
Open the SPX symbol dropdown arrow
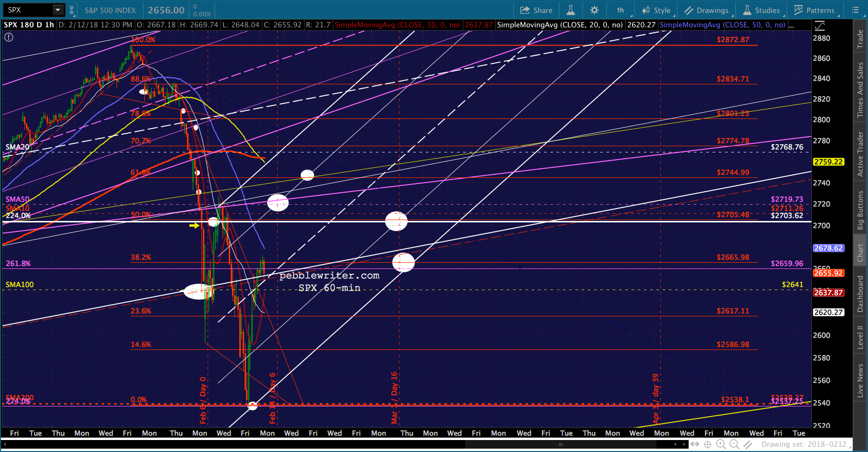click(x=58, y=10)
